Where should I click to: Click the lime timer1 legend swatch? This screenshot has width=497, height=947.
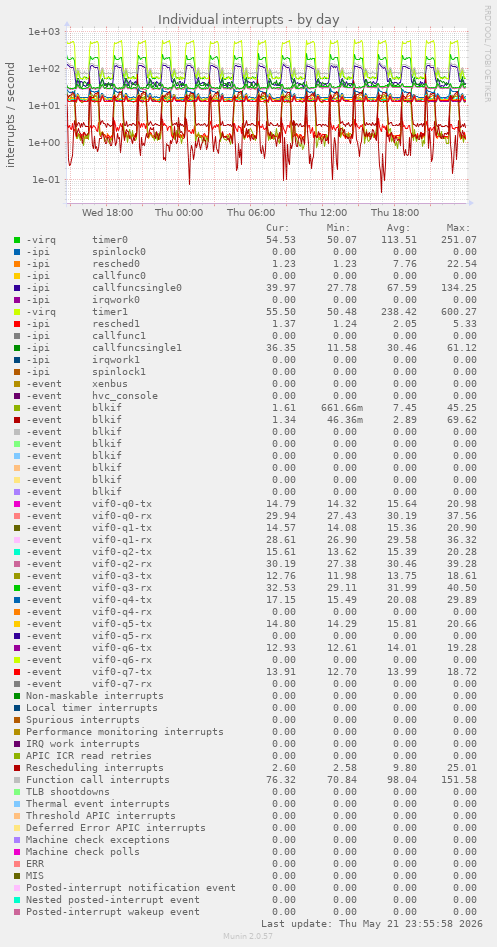tap(17, 312)
